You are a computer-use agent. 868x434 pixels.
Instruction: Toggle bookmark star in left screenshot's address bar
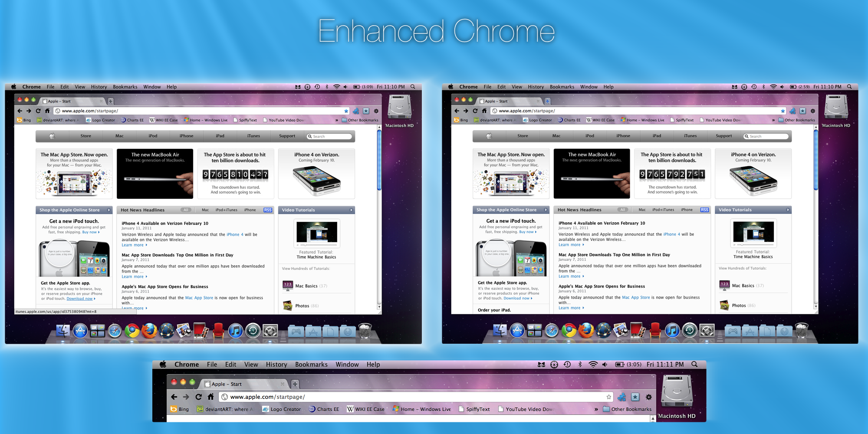coord(346,111)
